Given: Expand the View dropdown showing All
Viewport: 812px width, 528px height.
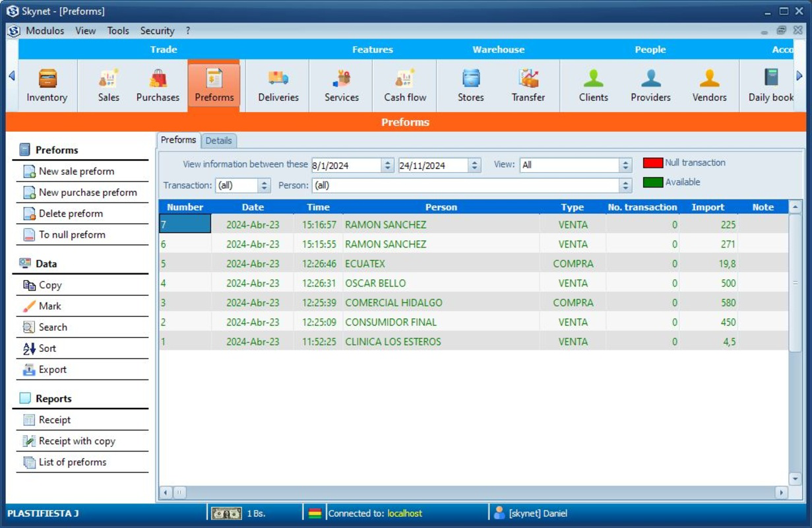Looking at the screenshot, I should tap(625, 166).
